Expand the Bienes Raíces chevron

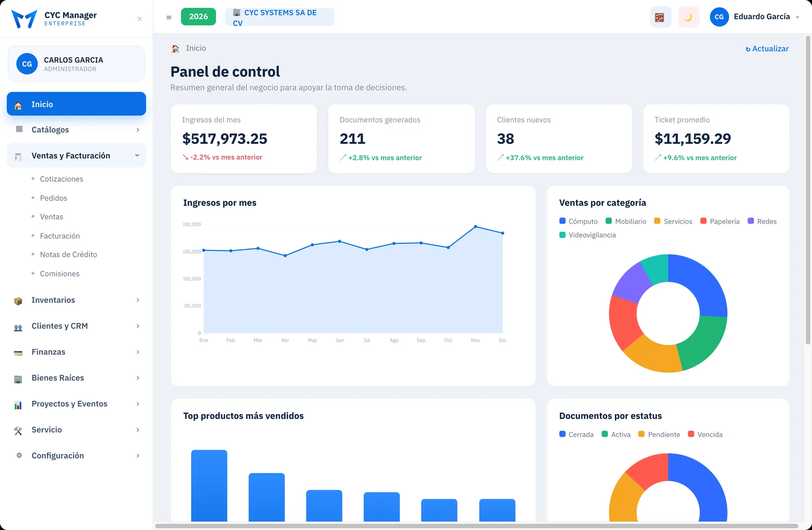pos(138,378)
